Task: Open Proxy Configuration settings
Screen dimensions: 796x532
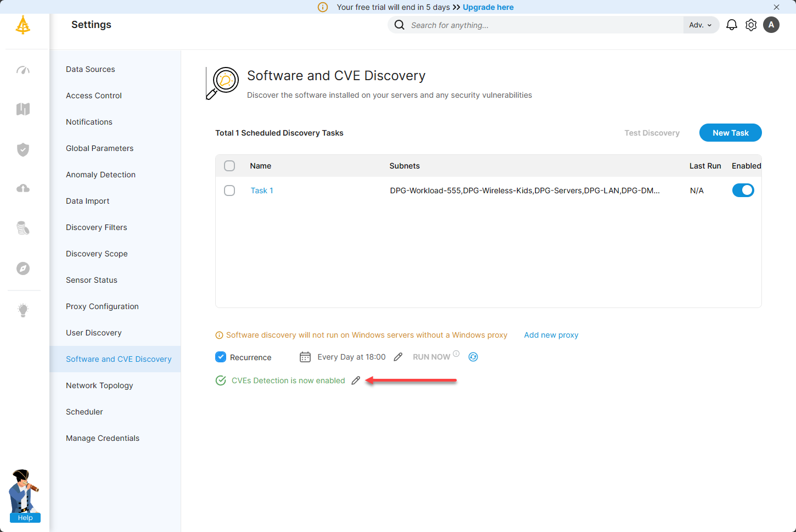Action: pyautogui.click(x=102, y=306)
